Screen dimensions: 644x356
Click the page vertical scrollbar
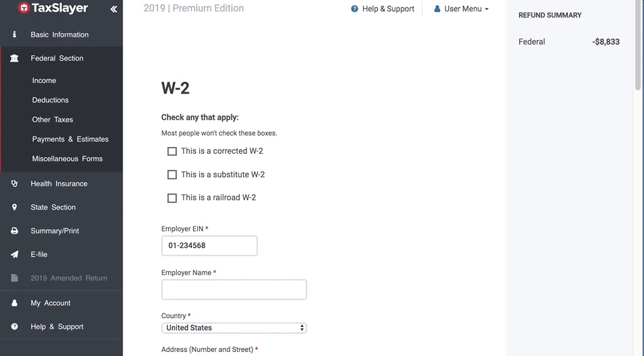pos(638,47)
